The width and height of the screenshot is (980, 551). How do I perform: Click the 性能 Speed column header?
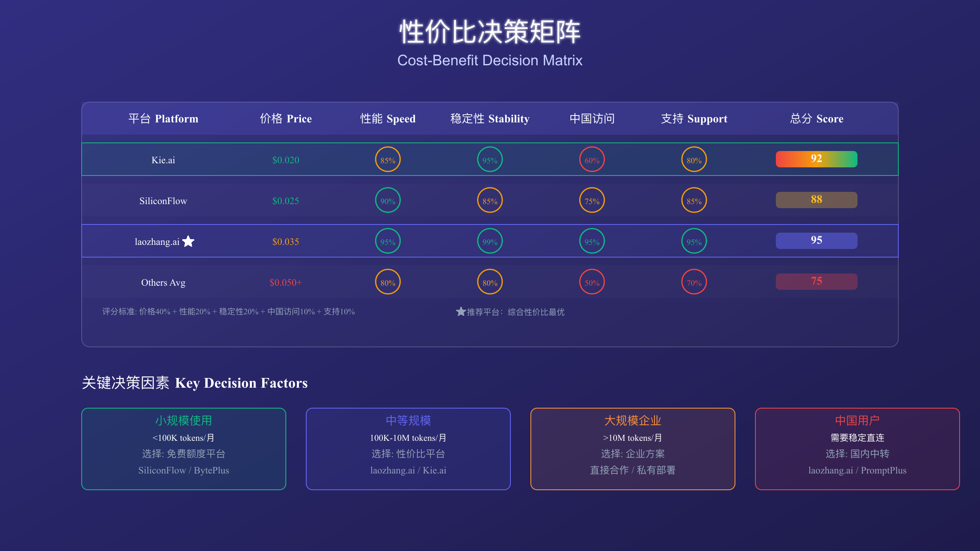click(388, 119)
